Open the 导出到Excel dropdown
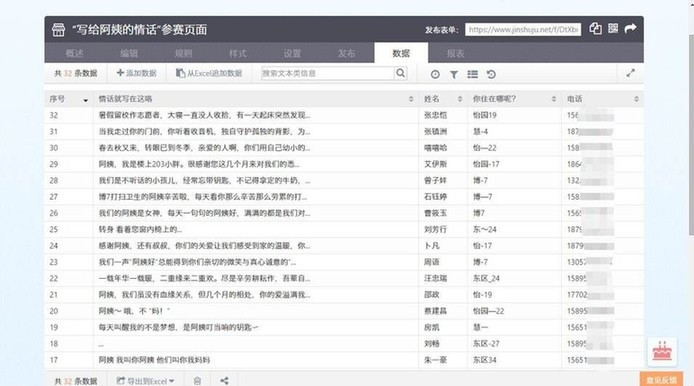 click(145, 381)
